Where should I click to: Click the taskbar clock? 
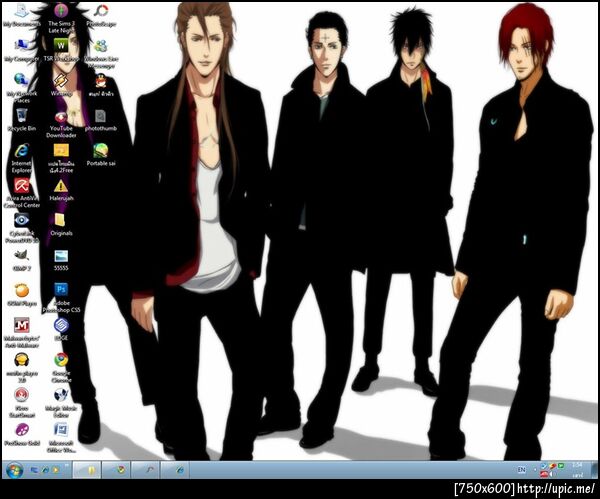(577, 470)
